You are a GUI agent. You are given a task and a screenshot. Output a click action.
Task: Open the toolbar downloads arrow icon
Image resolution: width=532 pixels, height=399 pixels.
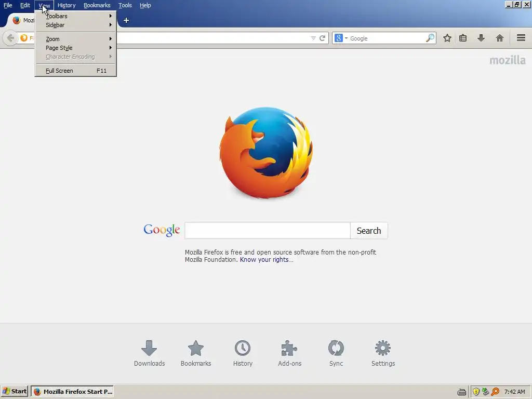[x=481, y=38]
